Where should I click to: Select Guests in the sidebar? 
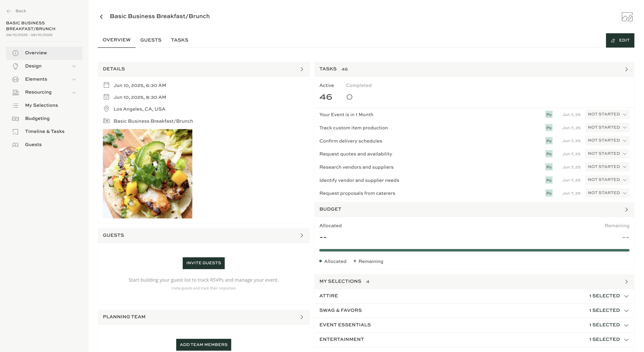click(44, 145)
